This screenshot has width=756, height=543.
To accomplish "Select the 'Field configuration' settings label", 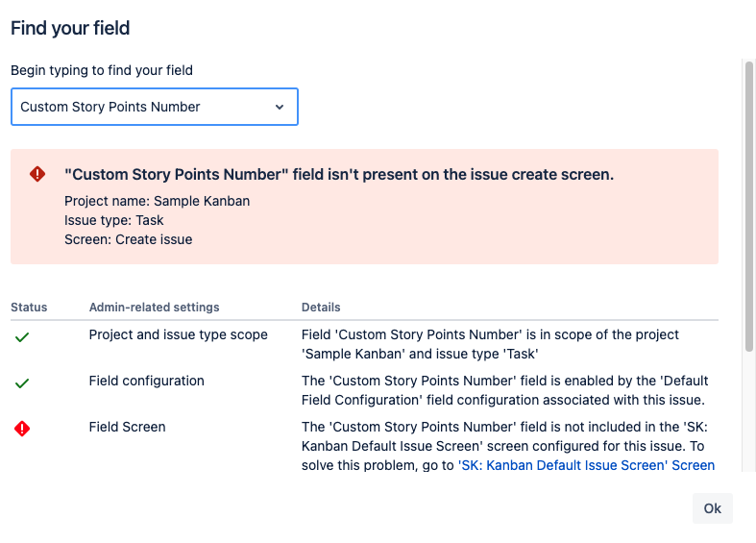I will 147,381.
